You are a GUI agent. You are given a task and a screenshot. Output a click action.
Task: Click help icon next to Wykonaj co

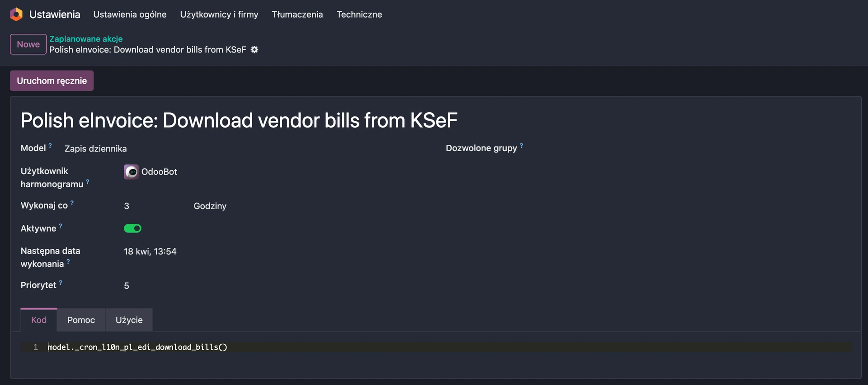[x=72, y=203]
